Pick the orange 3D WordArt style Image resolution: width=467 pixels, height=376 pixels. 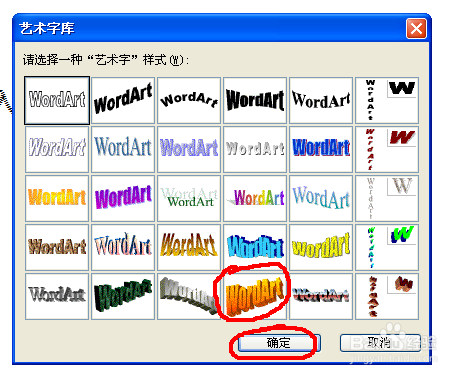coord(255,296)
